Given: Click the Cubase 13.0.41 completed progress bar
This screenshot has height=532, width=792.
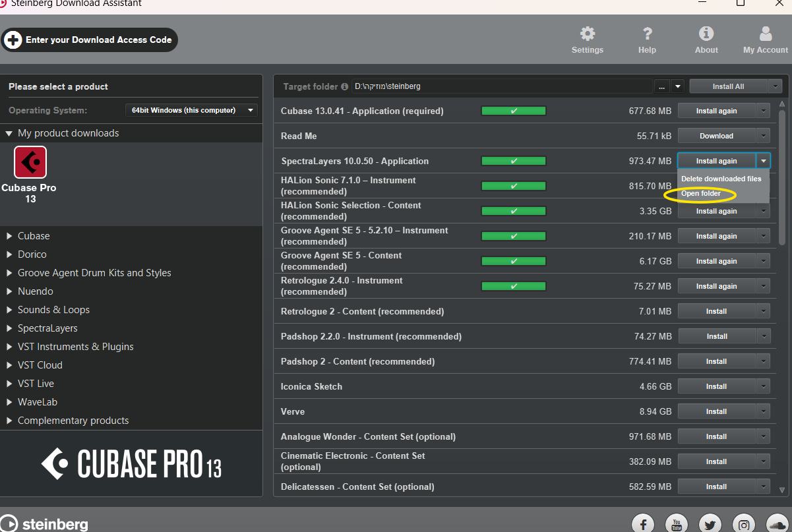Looking at the screenshot, I should pos(514,111).
